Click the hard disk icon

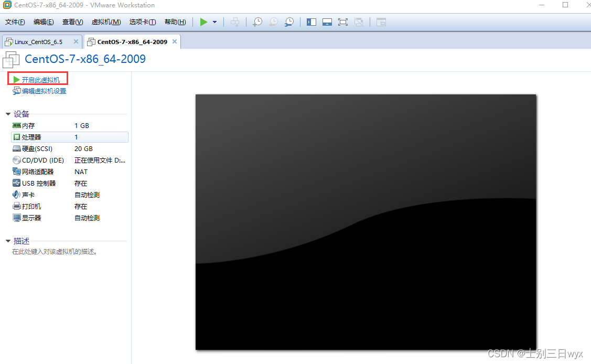click(17, 149)
